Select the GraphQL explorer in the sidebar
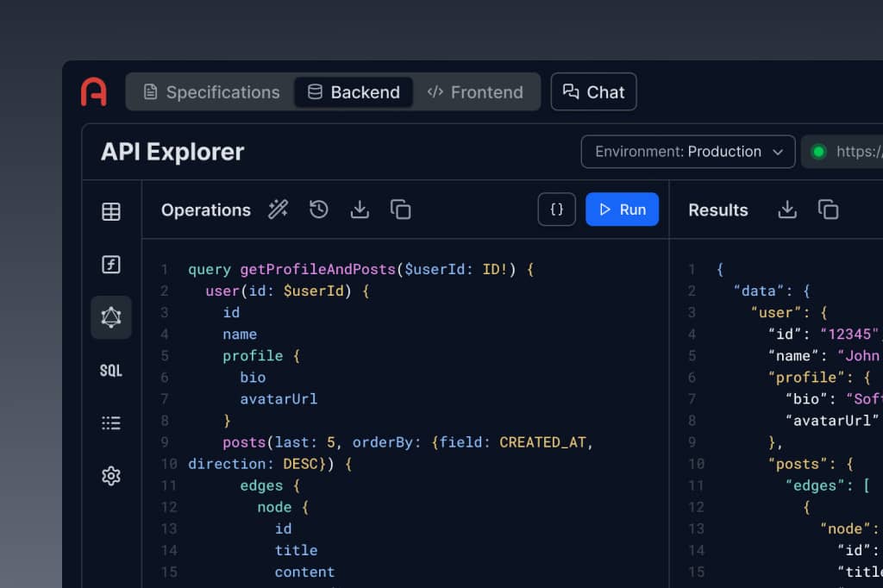 pyautogui.click(x=110, y=317)
